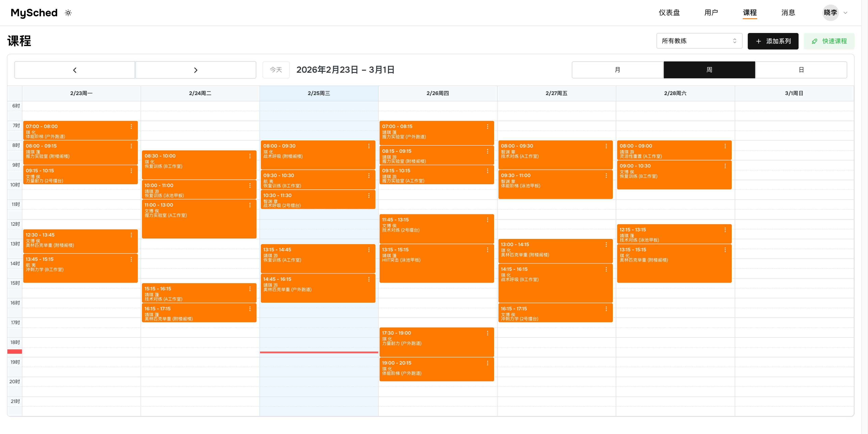The height and width of the screenshot is (434, 868).
Task: Navigate to the 仪表盘 tab
Action: (670, 12)
